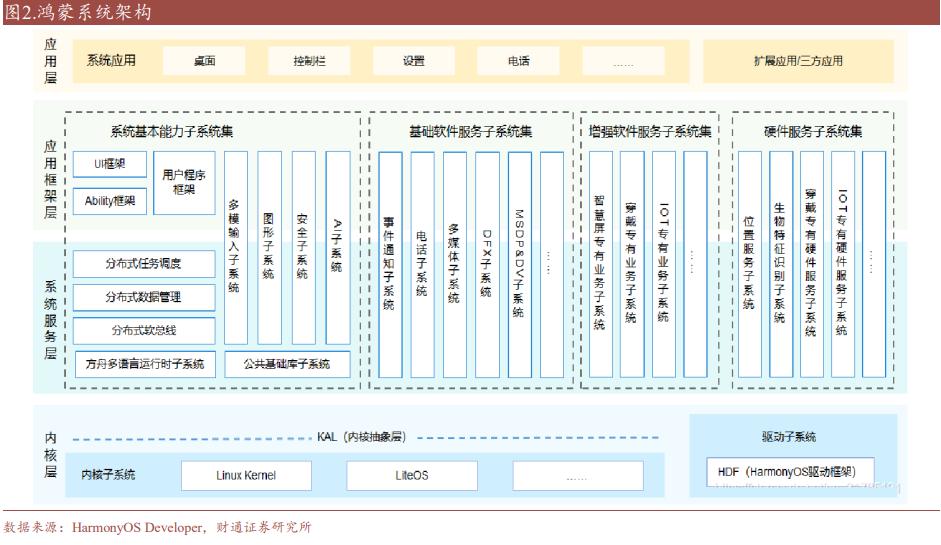Click the 增强软件服务子系统集 heading

[650, 131]
